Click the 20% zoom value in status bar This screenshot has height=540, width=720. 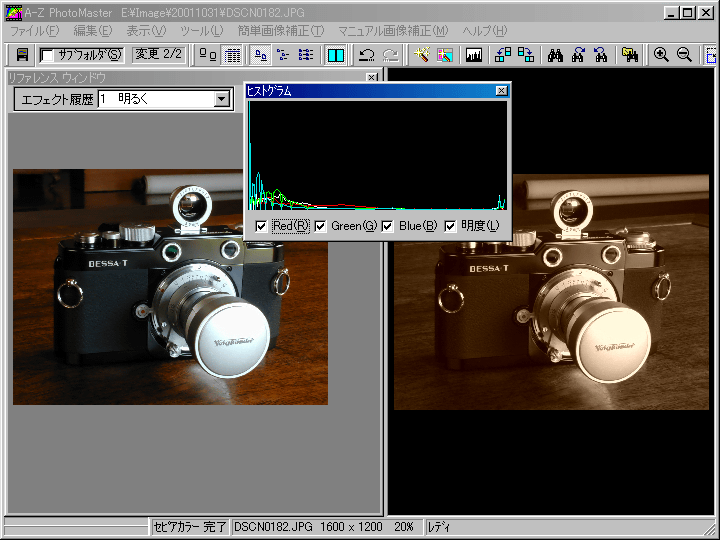(x=404, y=527)
